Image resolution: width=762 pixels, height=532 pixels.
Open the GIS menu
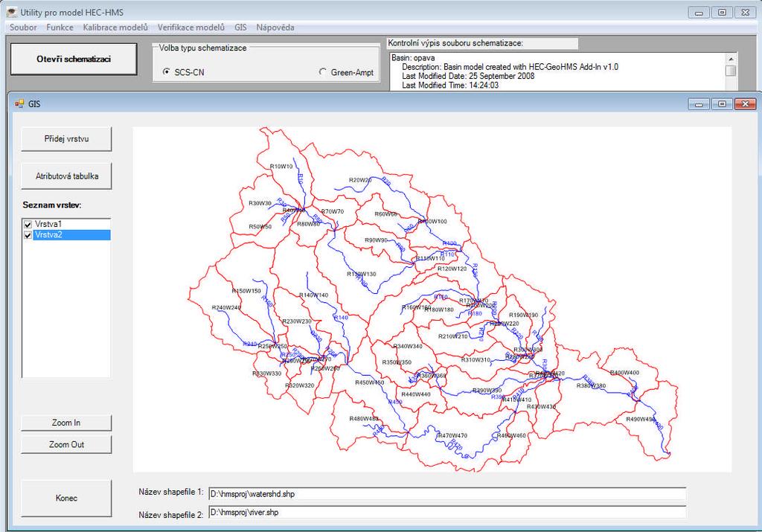coord(240,28)
